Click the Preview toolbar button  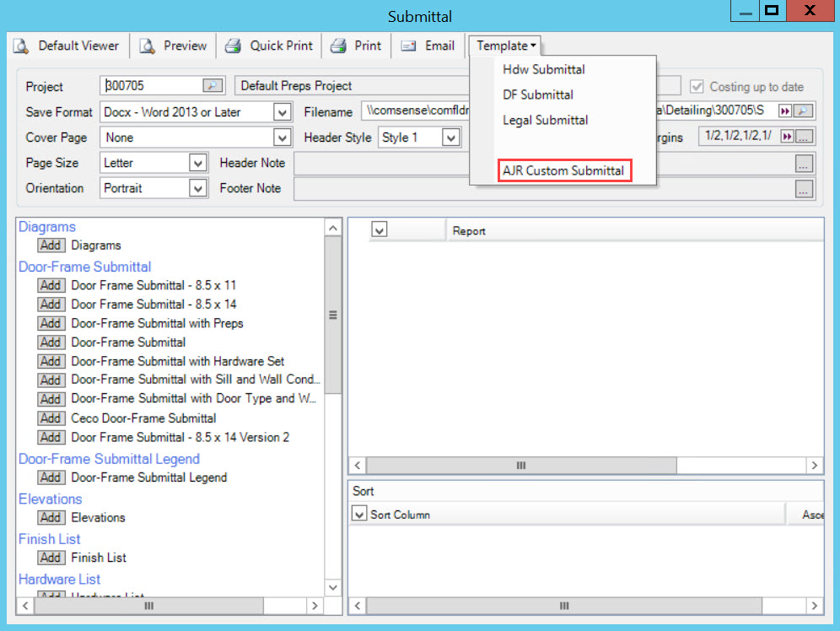click(173, 46)
